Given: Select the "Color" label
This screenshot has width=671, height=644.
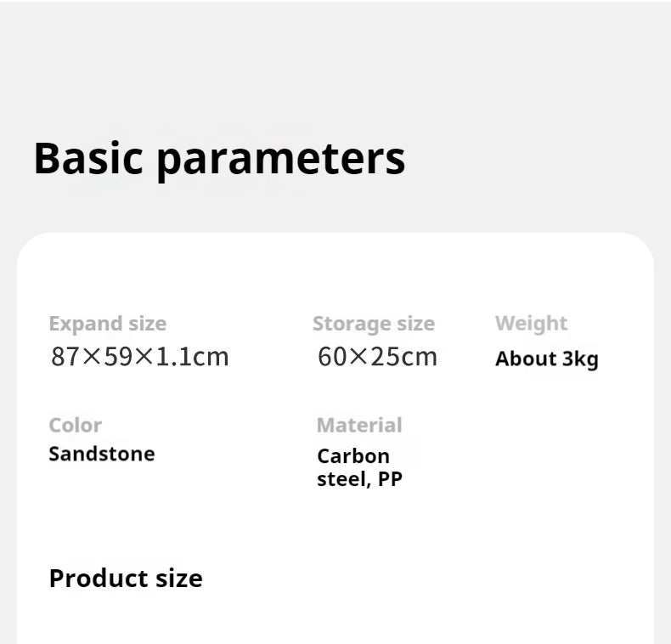Looking at the screenshot, I should [x=75, y=425].
